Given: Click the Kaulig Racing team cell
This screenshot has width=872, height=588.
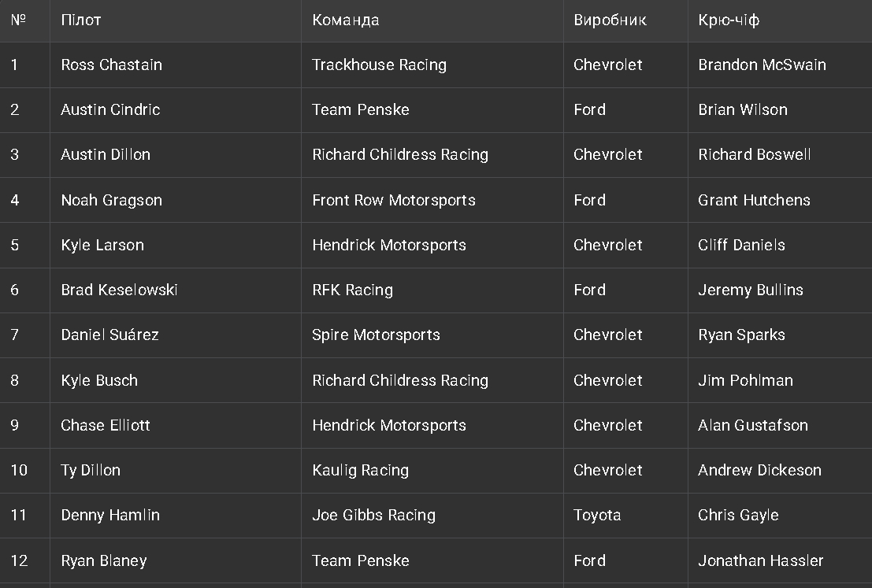Looking at the screenshot, I should point(360,470).
